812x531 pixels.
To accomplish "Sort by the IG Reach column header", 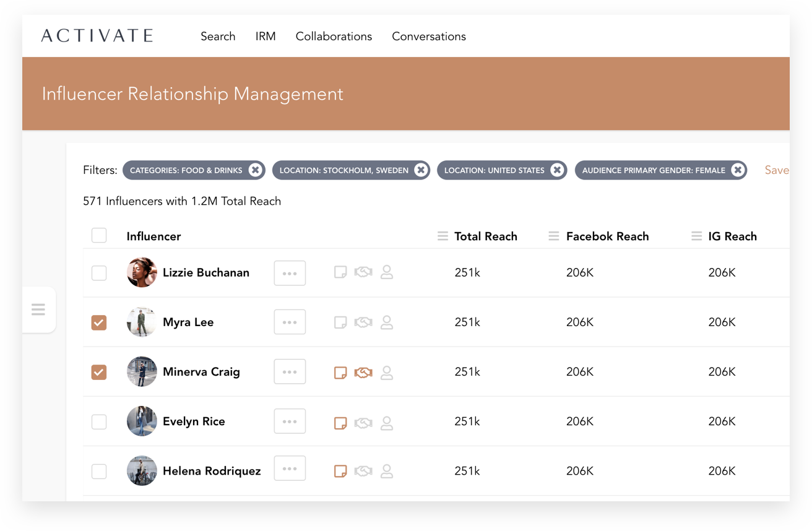I will pos(733,236).
